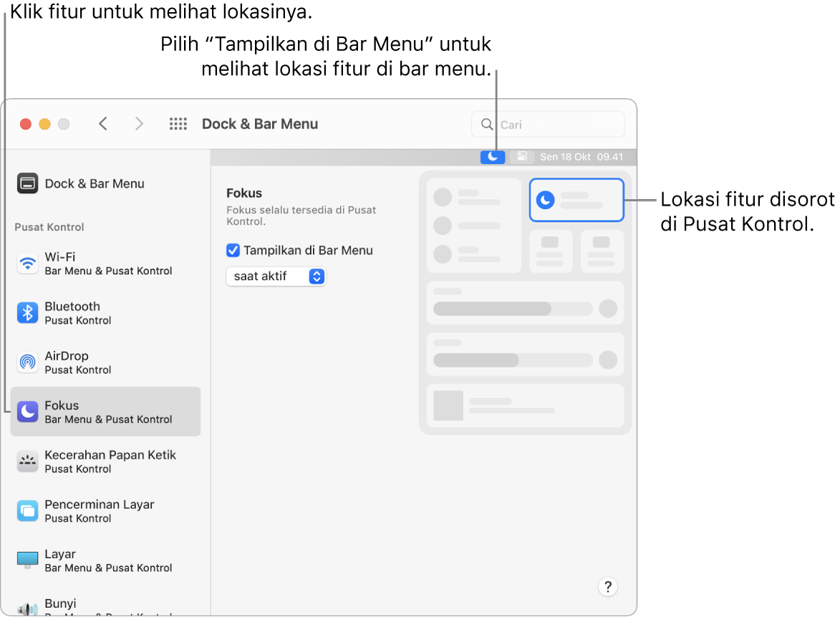The height and width of the screenshot is (617, 840).
Task: Open the show-all preferences grid
Action: pyautogui.click(x=178, y=125)
